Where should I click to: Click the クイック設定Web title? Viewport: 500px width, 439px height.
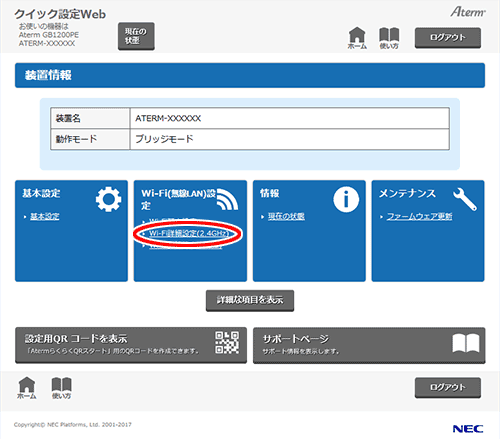pyautogui.click(x=60, y=14)
